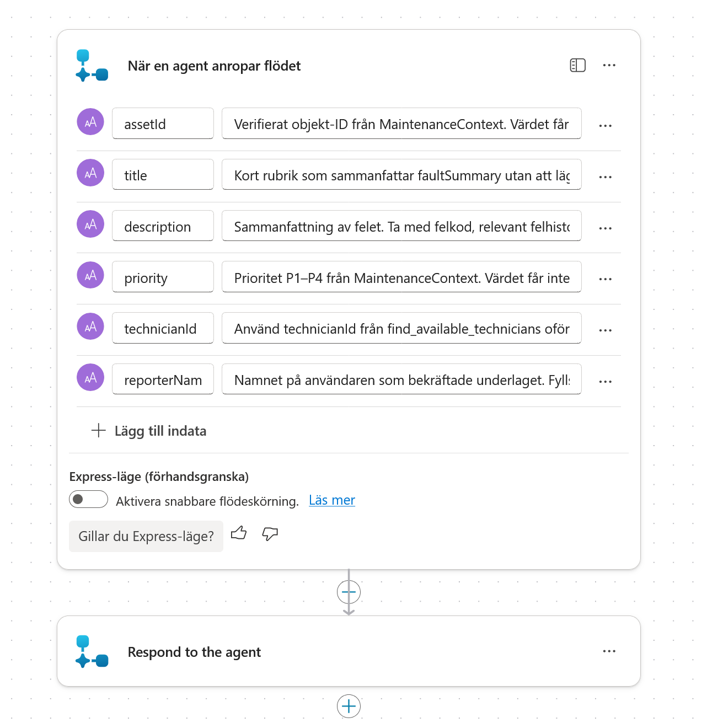Click the text type icon beside assetId
Screen dimensions: 707x728
pos(90,122)
